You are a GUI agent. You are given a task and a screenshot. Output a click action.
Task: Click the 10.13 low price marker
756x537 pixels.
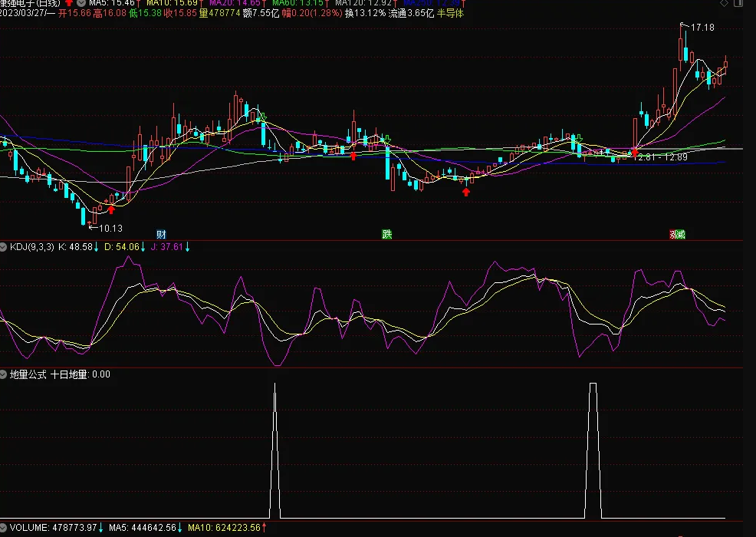pyautogui.click(x=110, y=228)
